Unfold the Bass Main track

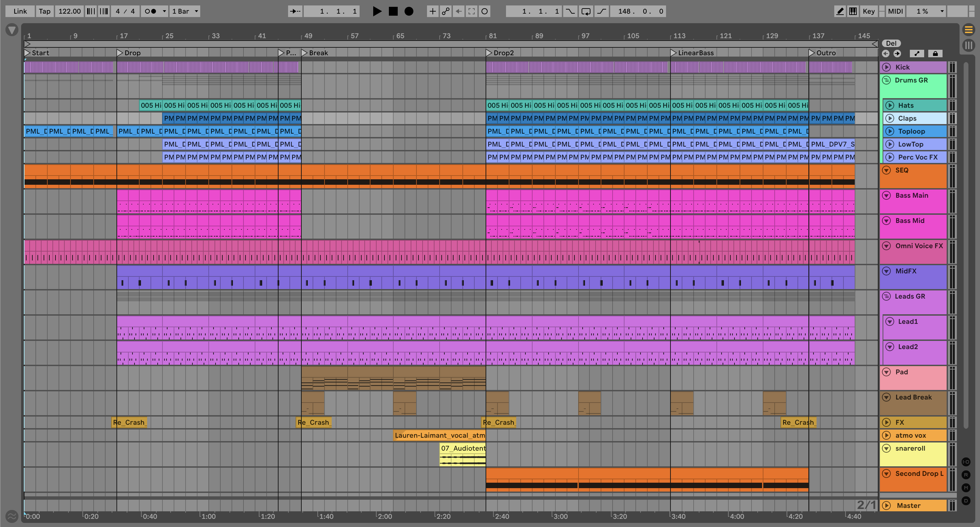pyautogui.click(x=886, y=195)
